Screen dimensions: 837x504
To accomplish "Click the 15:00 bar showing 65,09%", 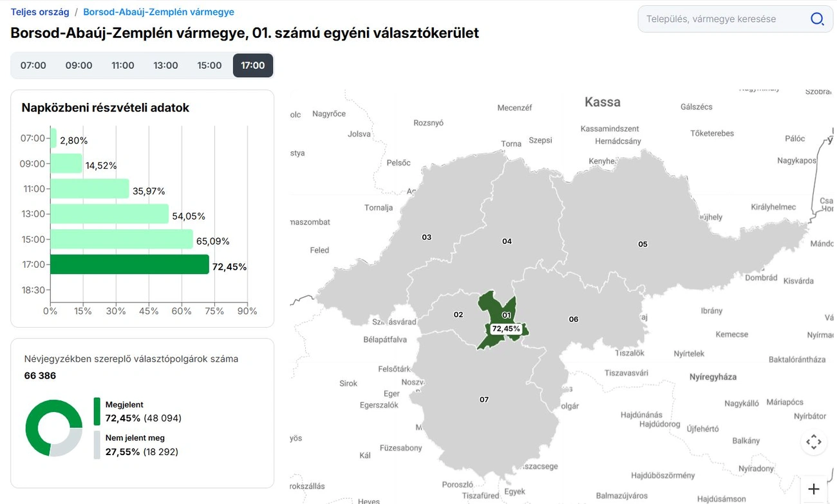I will click(121, 239).
